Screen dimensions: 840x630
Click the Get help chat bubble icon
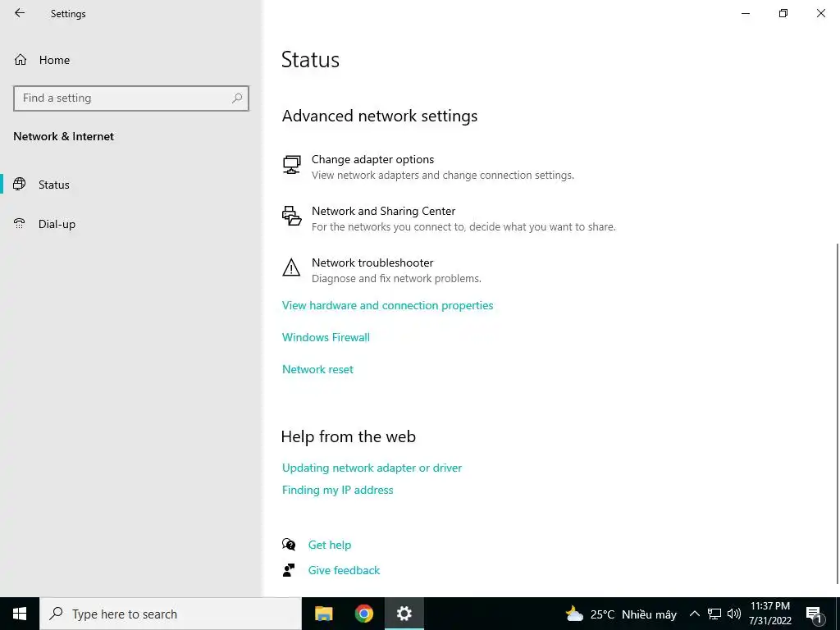(x=289, y=545)
